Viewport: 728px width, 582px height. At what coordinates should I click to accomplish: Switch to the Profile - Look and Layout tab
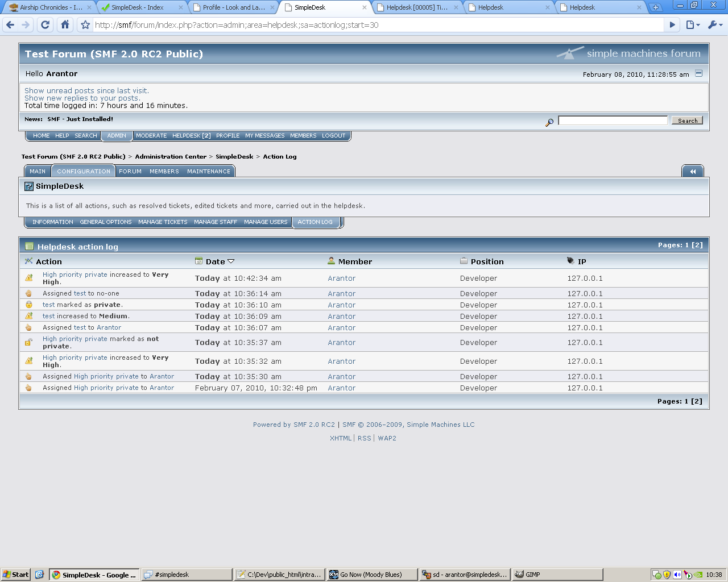tap(233, 7)
